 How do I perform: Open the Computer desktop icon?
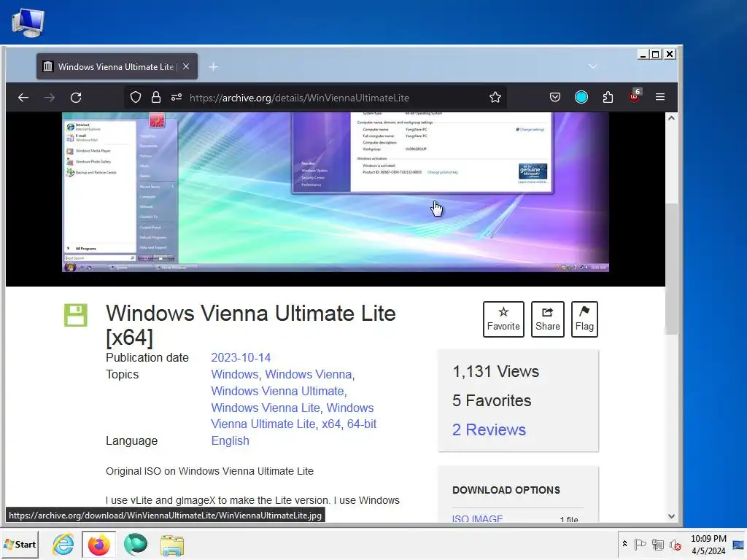(x=28, y=23)
